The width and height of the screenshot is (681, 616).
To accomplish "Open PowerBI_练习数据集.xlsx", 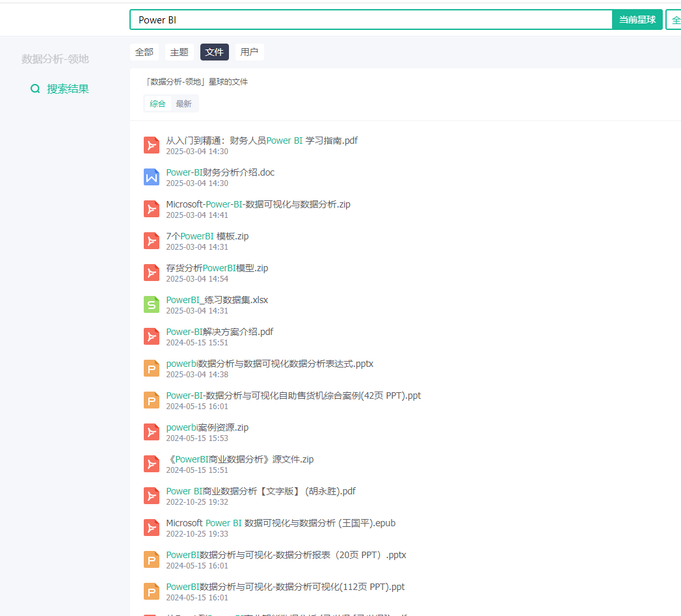I will click(x=217, y=300).
